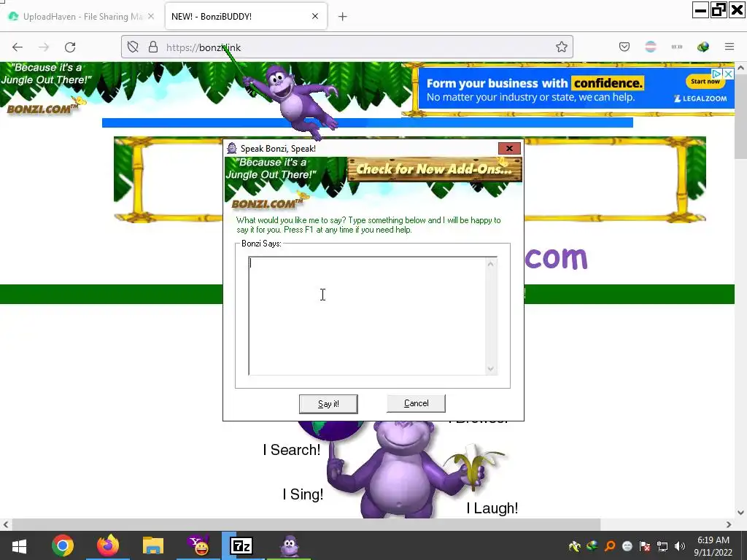
Task: Open the network tray icon
Action: [x=662, y=546]
